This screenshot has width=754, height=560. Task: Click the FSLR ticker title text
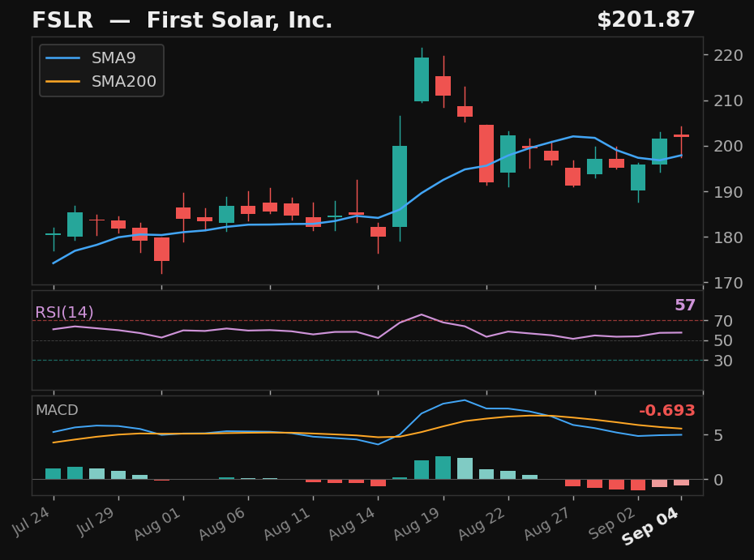62,20
